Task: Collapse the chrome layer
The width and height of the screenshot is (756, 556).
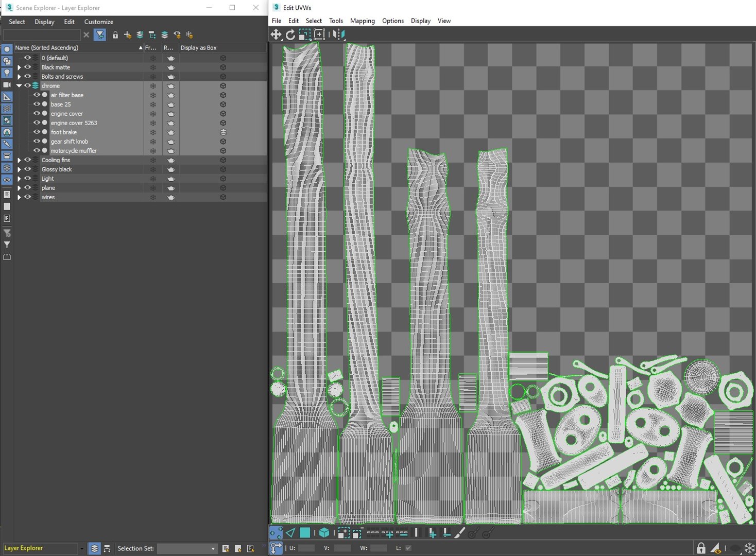Action: click(x=19, y=86)
